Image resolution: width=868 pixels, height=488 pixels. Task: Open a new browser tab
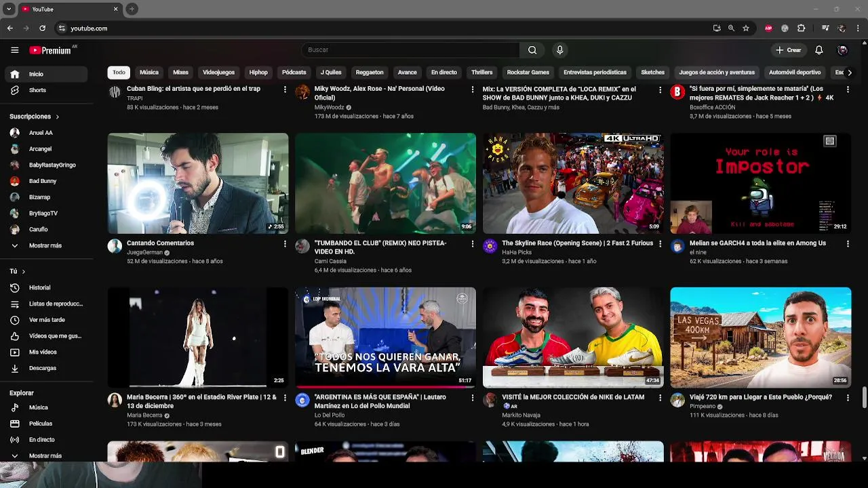coord(132,9)
